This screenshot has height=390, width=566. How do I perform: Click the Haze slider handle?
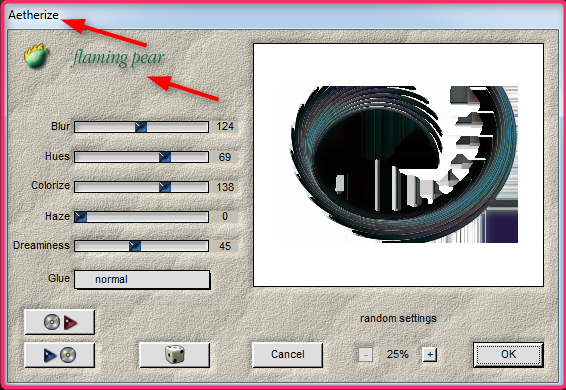click(x=80, y=217)
